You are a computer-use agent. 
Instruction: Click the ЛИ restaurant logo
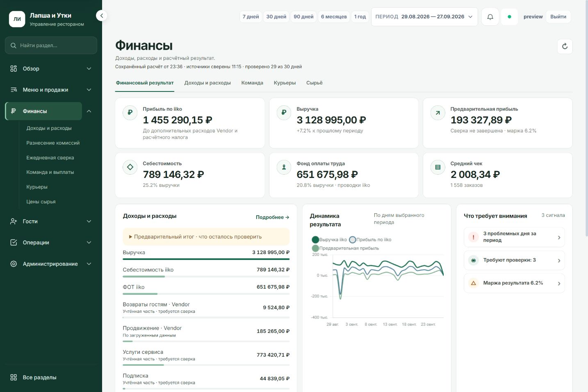tap(17, 19)
